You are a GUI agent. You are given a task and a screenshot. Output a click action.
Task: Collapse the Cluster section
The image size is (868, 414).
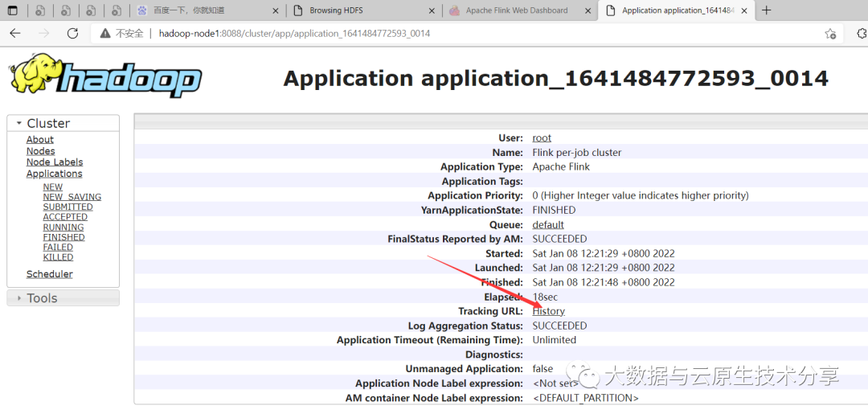pyautogui.click(x=63, y=124)
